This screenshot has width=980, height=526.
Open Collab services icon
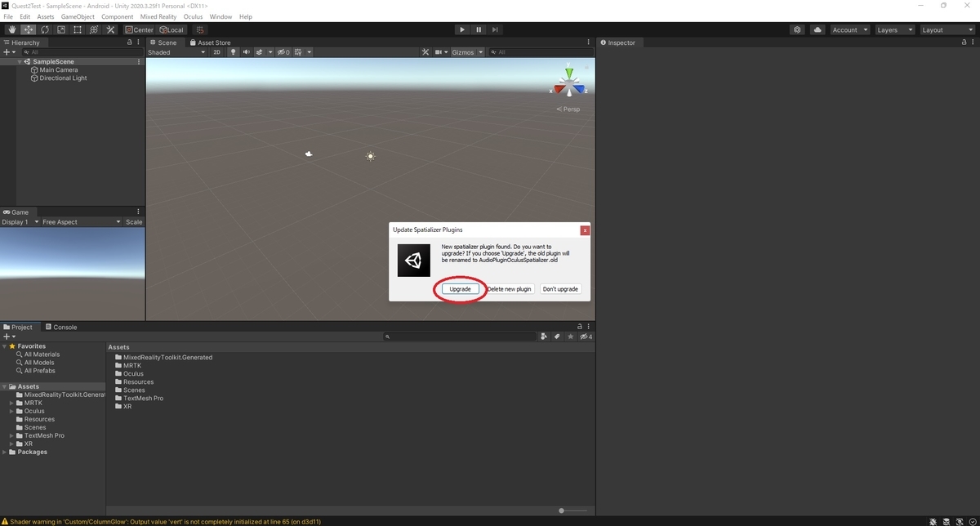click(x=798, y=30)
